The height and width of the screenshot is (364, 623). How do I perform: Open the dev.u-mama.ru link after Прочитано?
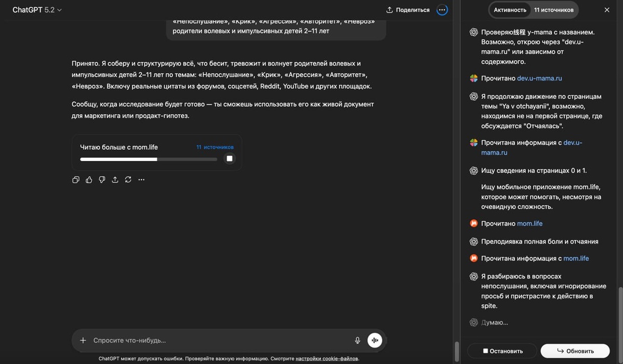539,78
